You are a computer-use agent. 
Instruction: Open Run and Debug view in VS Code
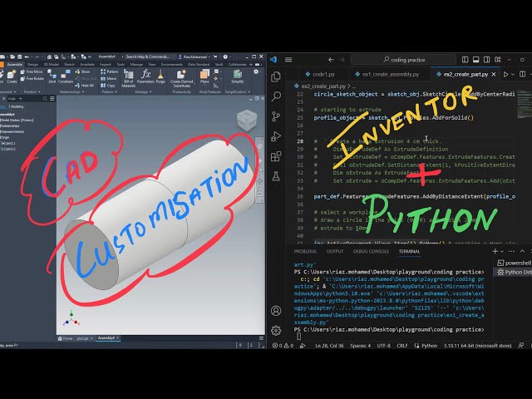[x=276, y=136]
